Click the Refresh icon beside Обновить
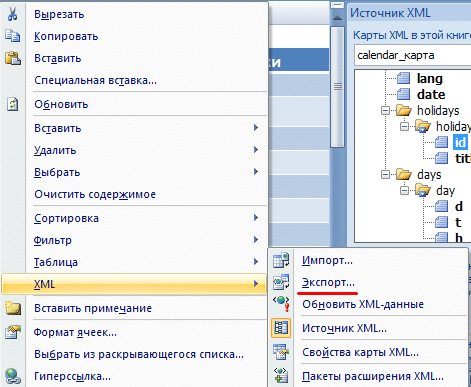 pyautogui.click(x=13, y=104)
